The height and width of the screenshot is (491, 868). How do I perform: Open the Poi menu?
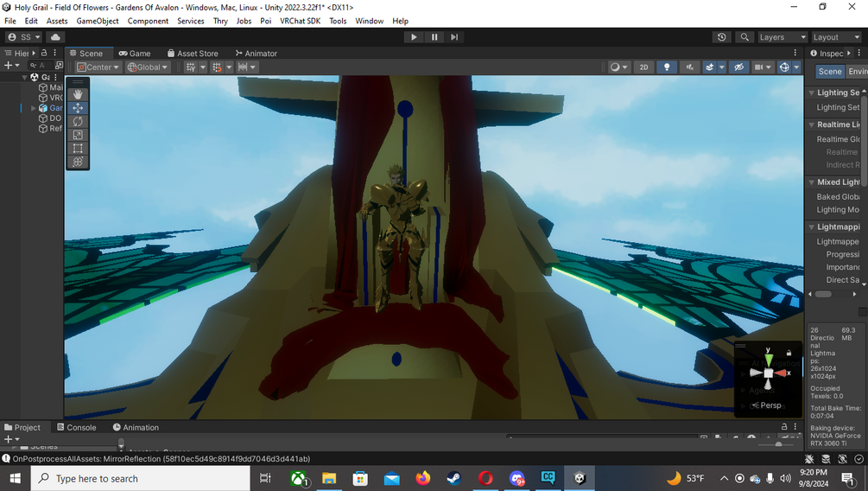coord(266,21)
